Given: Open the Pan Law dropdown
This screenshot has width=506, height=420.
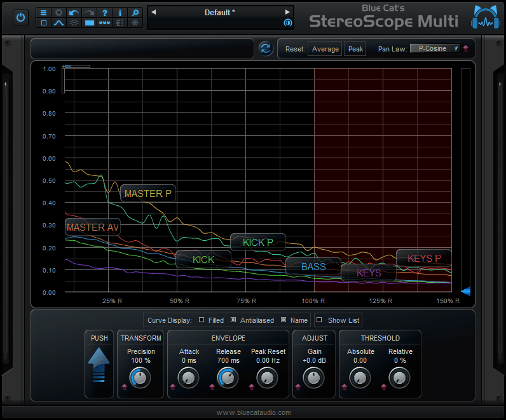Looking at the screenshot, I should [435, 48].
